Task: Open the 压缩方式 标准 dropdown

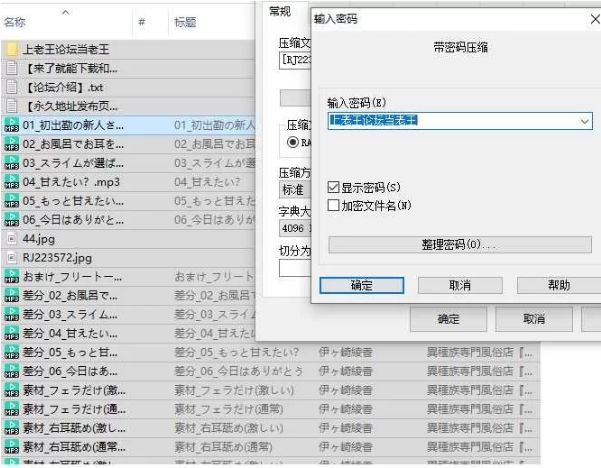Action: coord(294,190)
